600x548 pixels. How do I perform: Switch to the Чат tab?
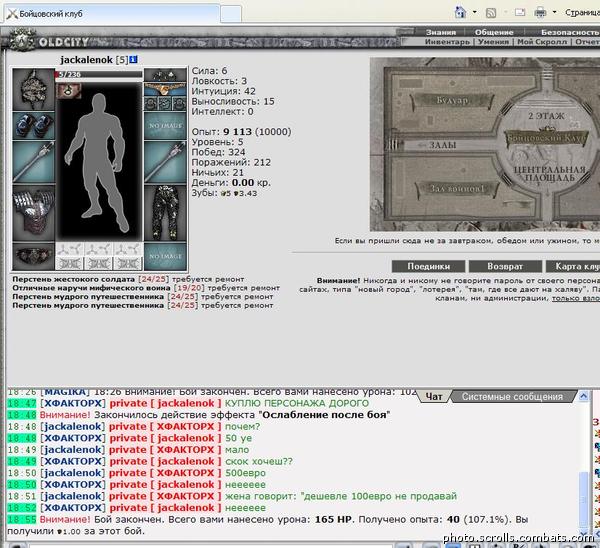coord(434,396)
